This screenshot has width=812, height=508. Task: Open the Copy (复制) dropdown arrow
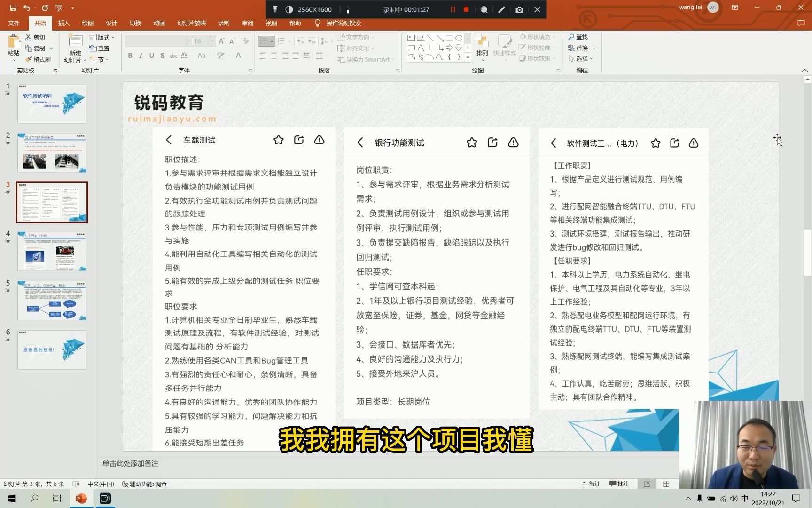51,48
